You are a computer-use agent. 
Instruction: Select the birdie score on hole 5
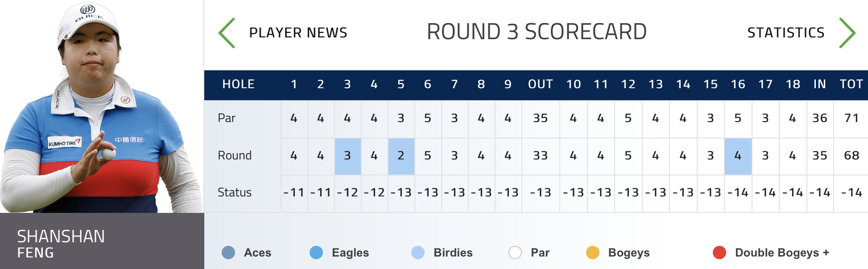401,156
